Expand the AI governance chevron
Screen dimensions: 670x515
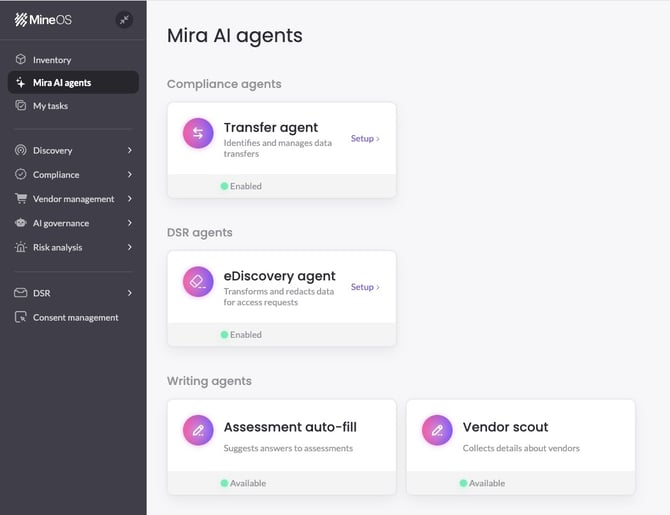[x=130, y=223]
